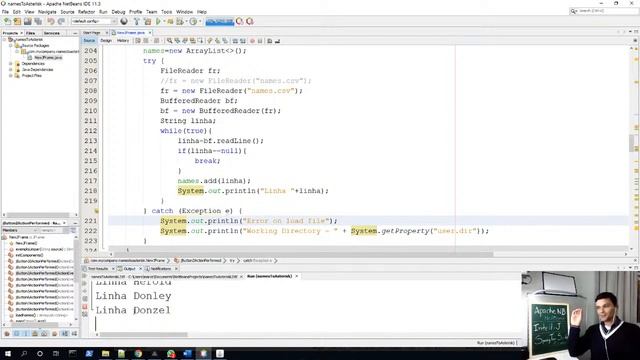Image resolution: width=640 pixels, height=360 pixels.
Task: Switch to Design view button
Action: pos(106,41)
